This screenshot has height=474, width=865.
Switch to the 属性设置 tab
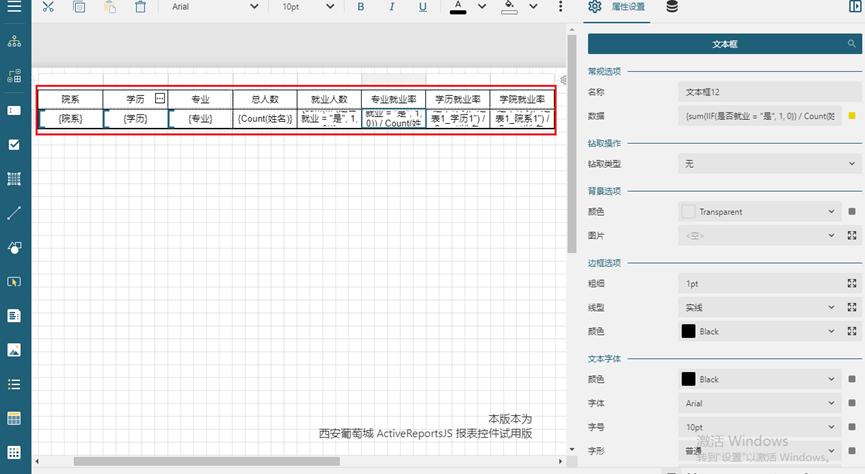coord(617,7)
